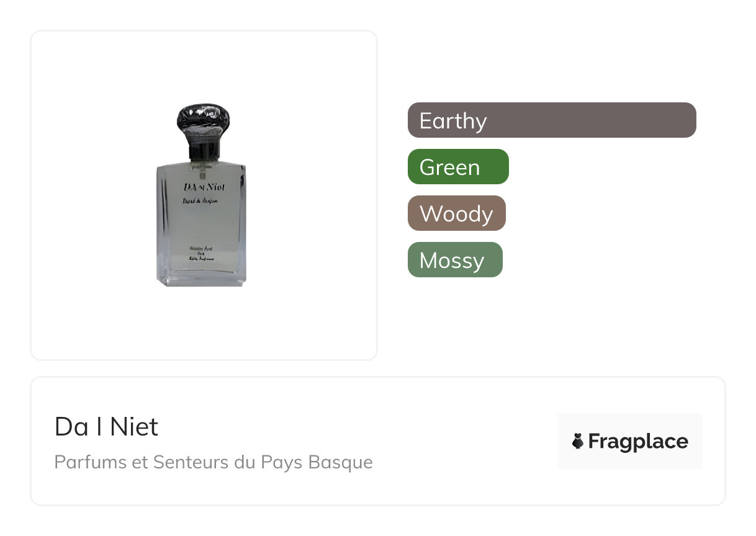Click the Fragplace logo wordmark
The width and height of the screenshot is (756, 536).
637,442
